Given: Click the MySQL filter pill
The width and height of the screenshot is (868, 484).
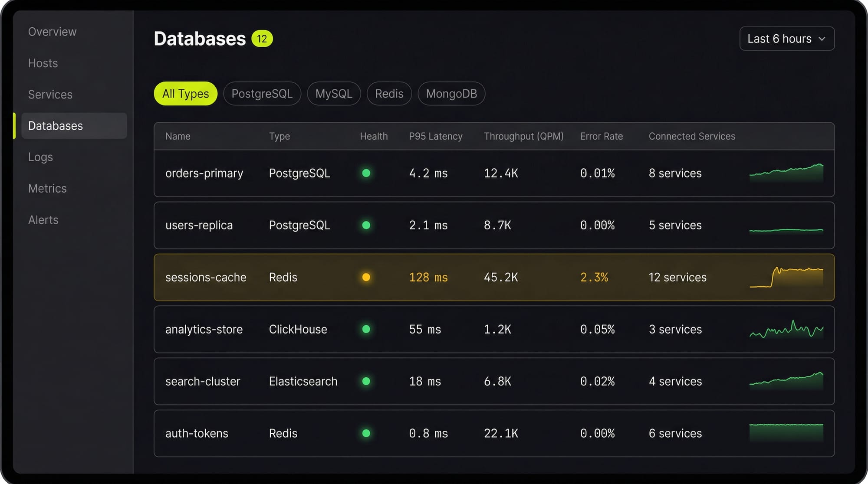Looking at the screenshot, I should [x=334, y=93].
